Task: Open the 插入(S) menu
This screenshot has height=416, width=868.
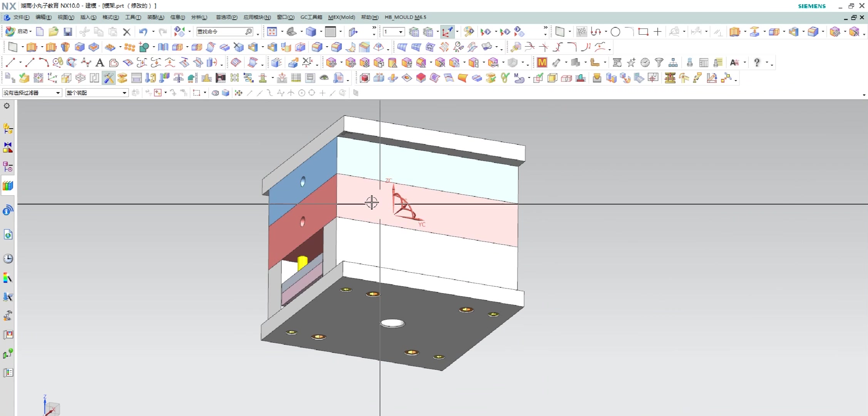Action: tap(88, 17)
